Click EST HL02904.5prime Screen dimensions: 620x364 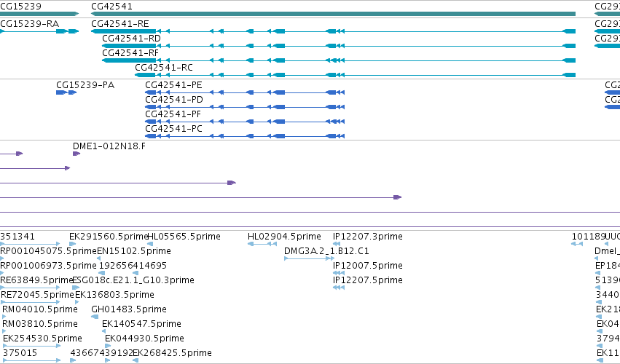[284, 237]
